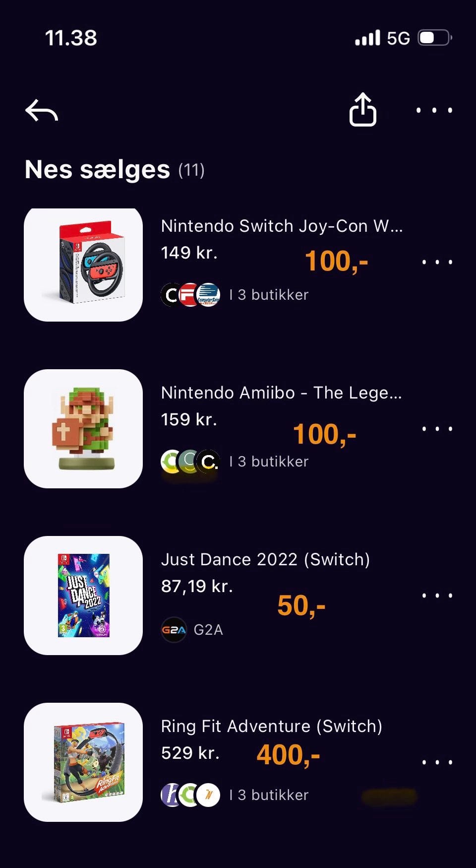Tap store logos for Ring Fit Adventure
476x868 pixels.
191,795
